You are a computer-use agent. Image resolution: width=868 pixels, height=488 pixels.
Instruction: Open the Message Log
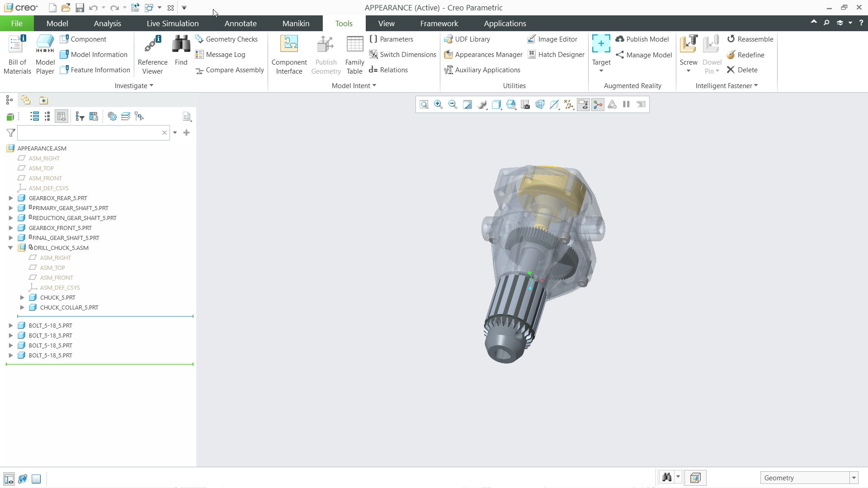[220, 55]
